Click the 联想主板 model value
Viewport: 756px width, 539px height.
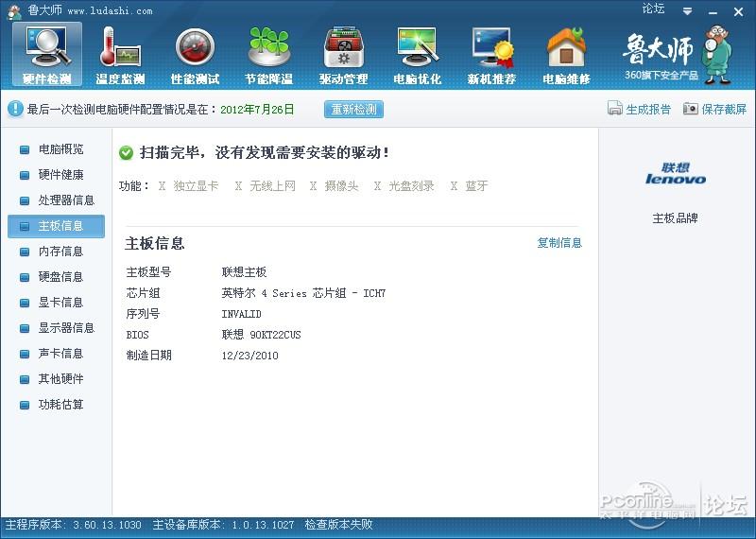click(244, 272)
